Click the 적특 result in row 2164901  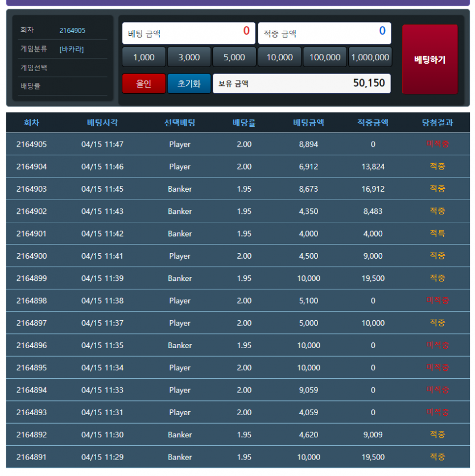point(437,233)
